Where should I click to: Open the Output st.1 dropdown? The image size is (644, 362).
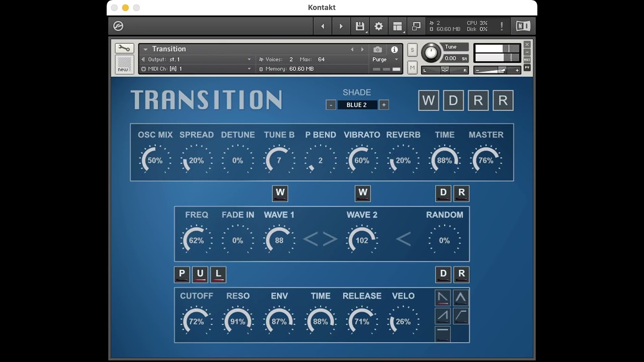[x=196, y=59]
